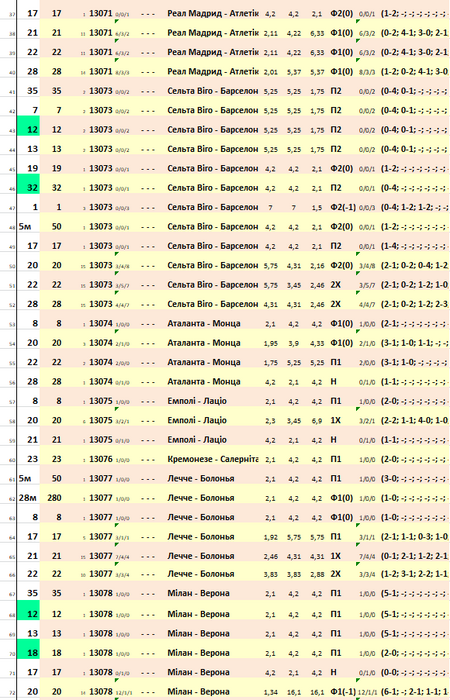Image resolution: width=450 pixels, height=700 pixels.
Task: Select the 5м cell in the Сельта Віго row
Action: [x=25, y=227]
